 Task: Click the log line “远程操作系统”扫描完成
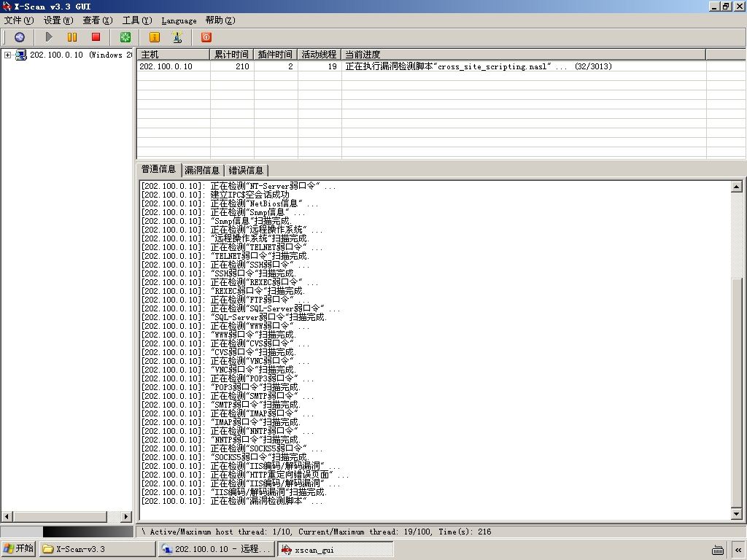225,238
